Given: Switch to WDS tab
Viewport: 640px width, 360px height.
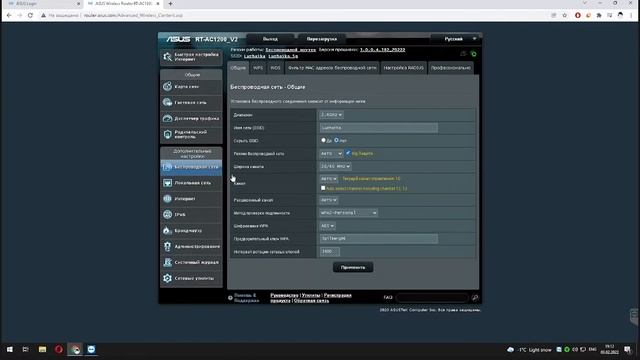Looking at the screenshot, I should click(276, 68).
